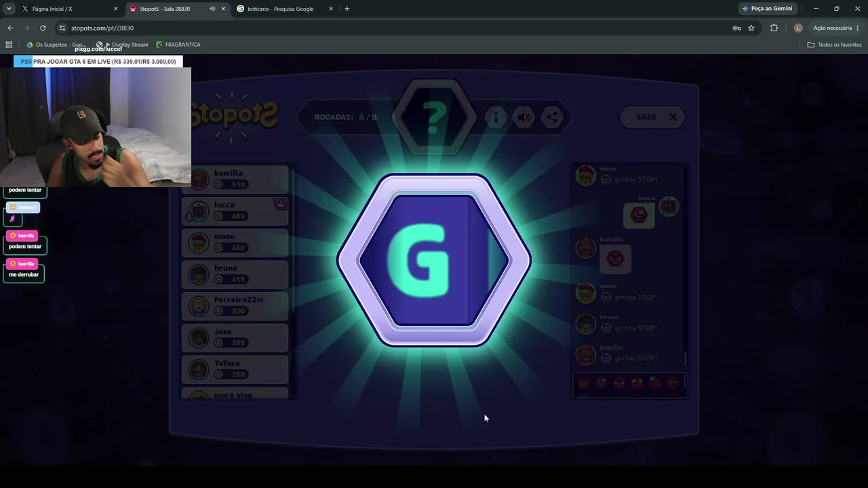
Task: Open the Todos os favoritos folder
Action: [834, 45]
